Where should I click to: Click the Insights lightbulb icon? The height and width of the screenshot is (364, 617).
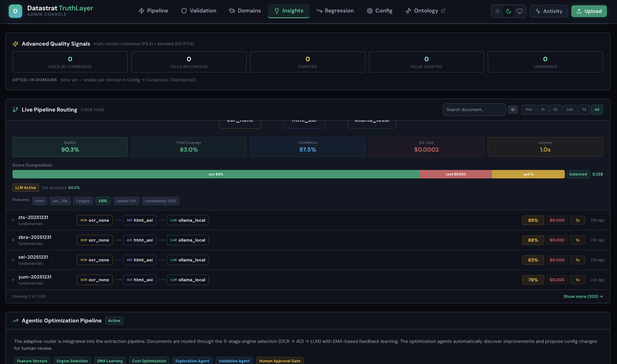(277, 11)
